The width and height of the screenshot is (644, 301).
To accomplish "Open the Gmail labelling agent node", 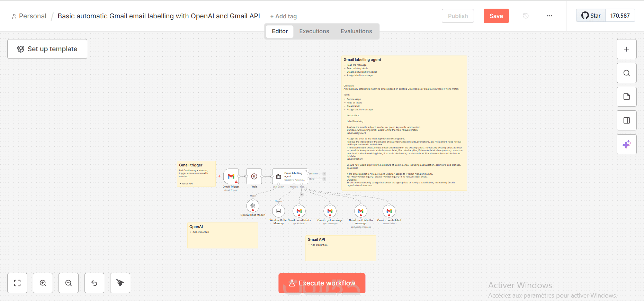I will click(x=290, y=176).
